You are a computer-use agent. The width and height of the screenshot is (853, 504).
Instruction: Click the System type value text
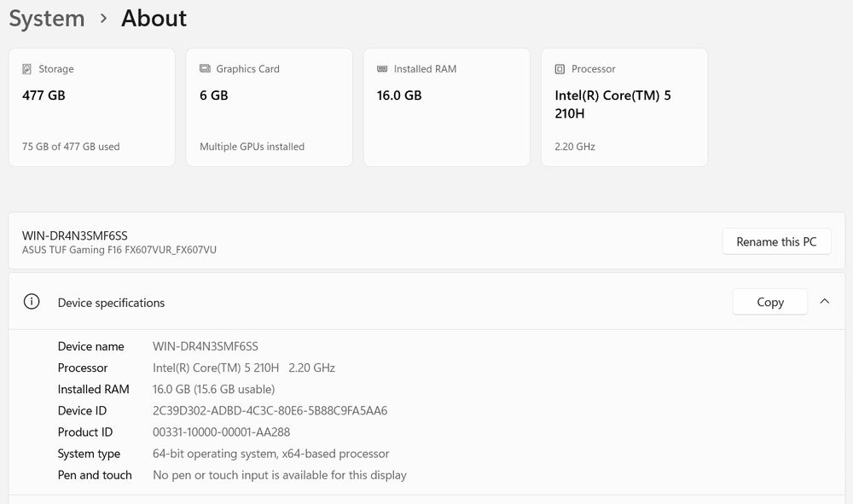tap(270, 454)
